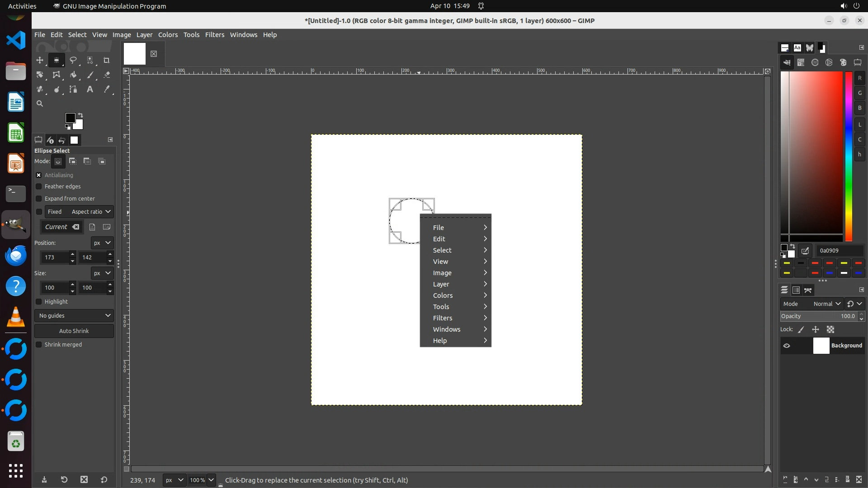This screenshot has width=868, height=488.
Task: Select the Free Select lasso tool
Action: tap(73, 60)
